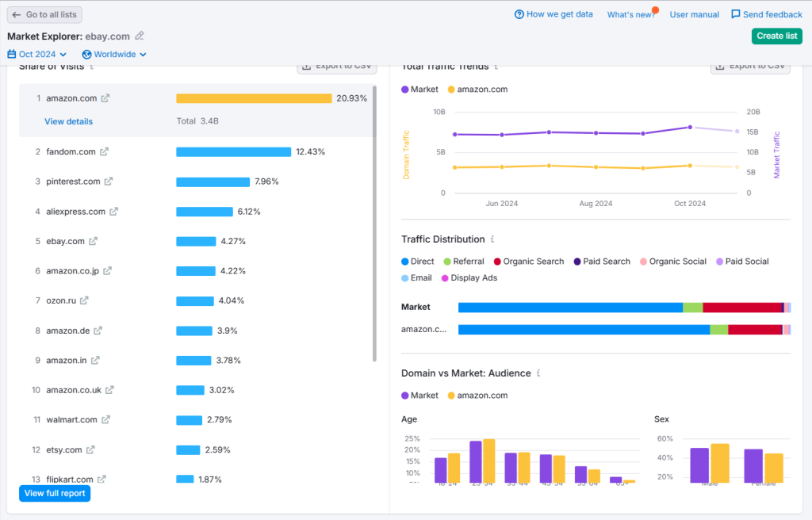Click amazon.com yellow share bar
Screen dimensions: 812x520
coord(254,98)
